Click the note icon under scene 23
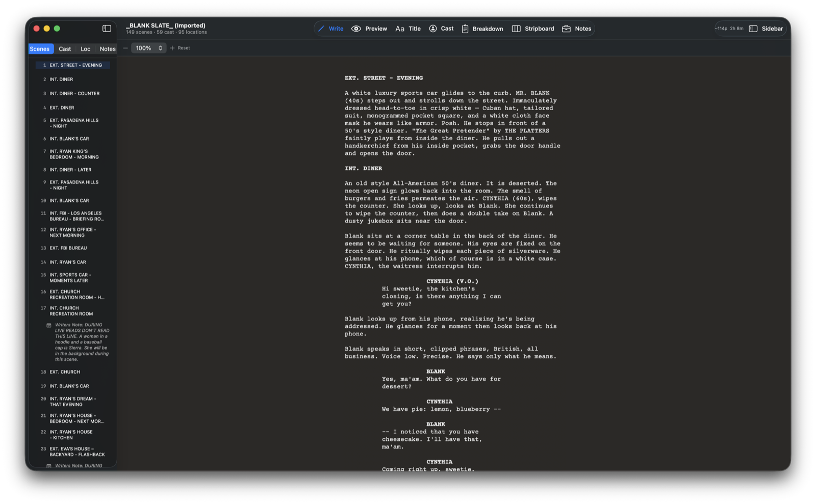The image size is (816, 504). pyautogui.click(x=49, y=466)
